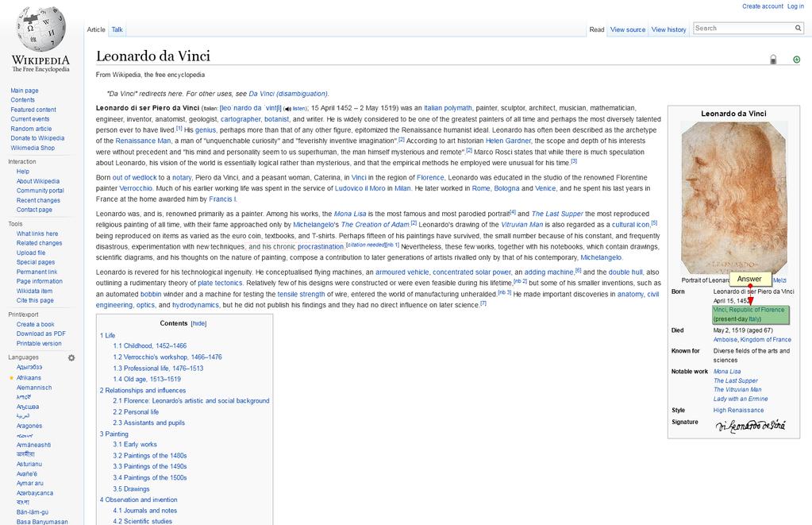This screenshot has width=812, height=525.
Task: Open Cite this page link
Action: click(35, 300)
